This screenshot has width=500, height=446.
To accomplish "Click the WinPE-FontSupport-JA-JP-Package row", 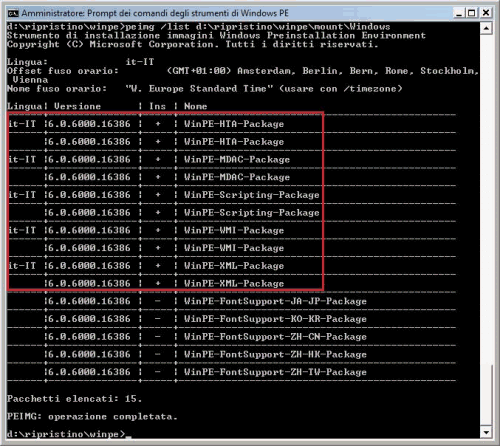I will pyautogui.click(x=206, y=301).
